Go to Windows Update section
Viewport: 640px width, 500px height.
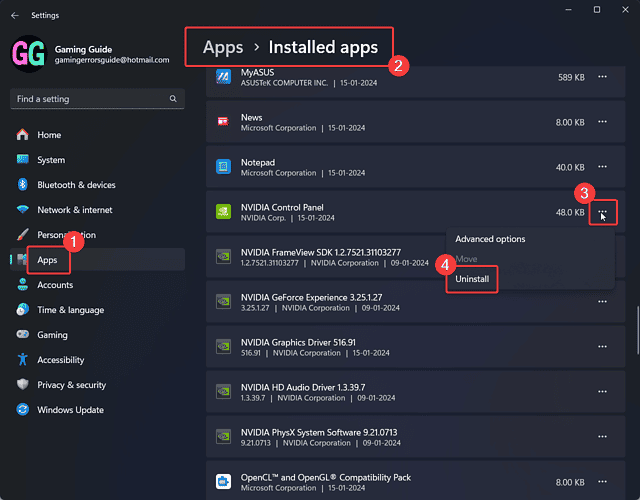coord(70,410)
